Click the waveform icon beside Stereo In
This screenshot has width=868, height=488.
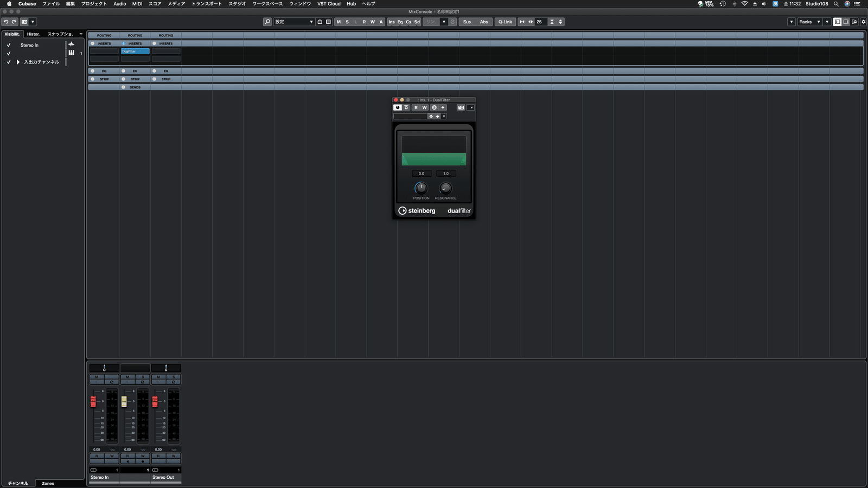pos(71,44)
